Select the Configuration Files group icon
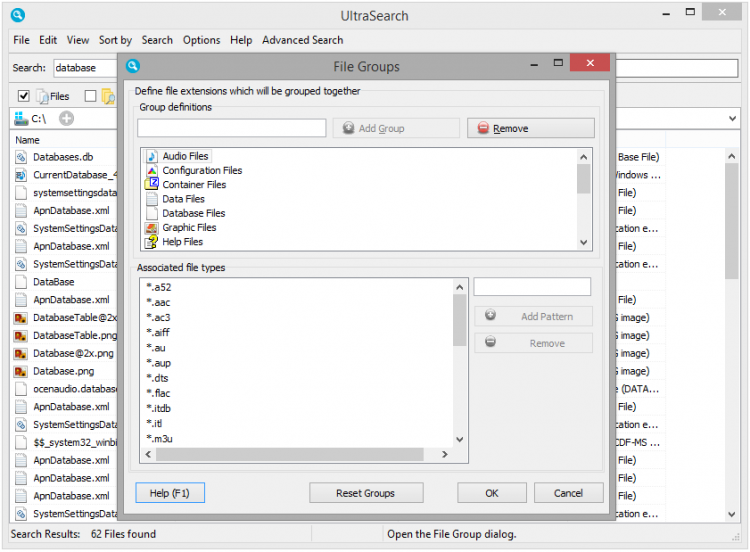This screenshot has width=750, height=552. pyautogui.click(x=152, y=171)
